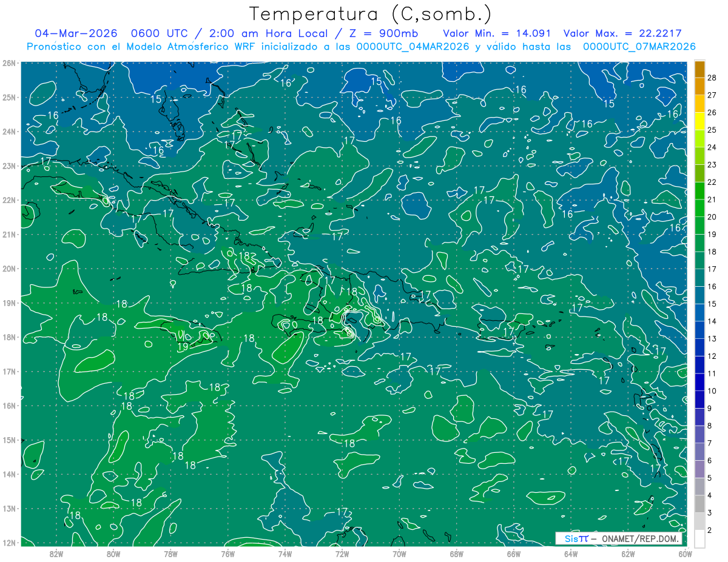
Task: Click the '19' contour label on the map
Action: (x=183, y=347)
